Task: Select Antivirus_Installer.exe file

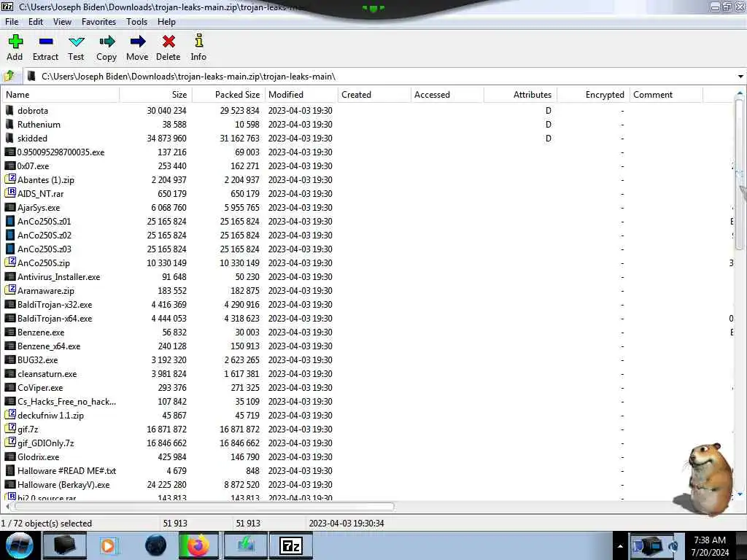Action: click(x=58, y=276)
